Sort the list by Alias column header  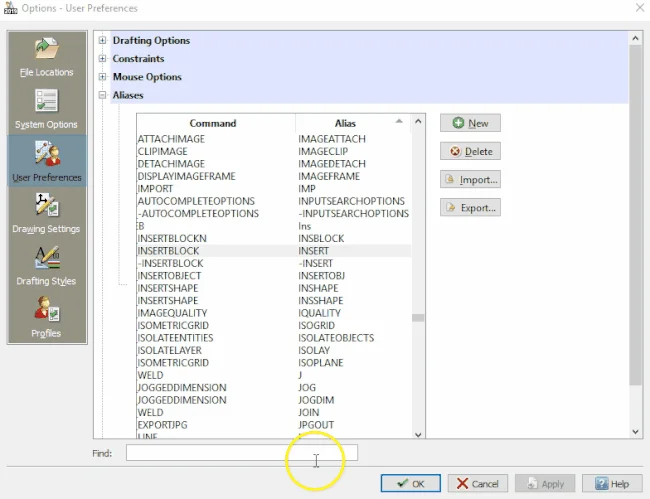click(x=345, y=123)
